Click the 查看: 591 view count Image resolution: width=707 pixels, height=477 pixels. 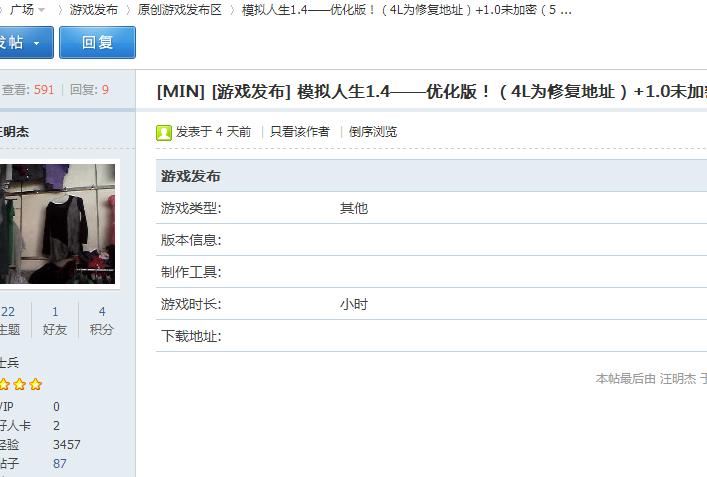pos(28,89)
